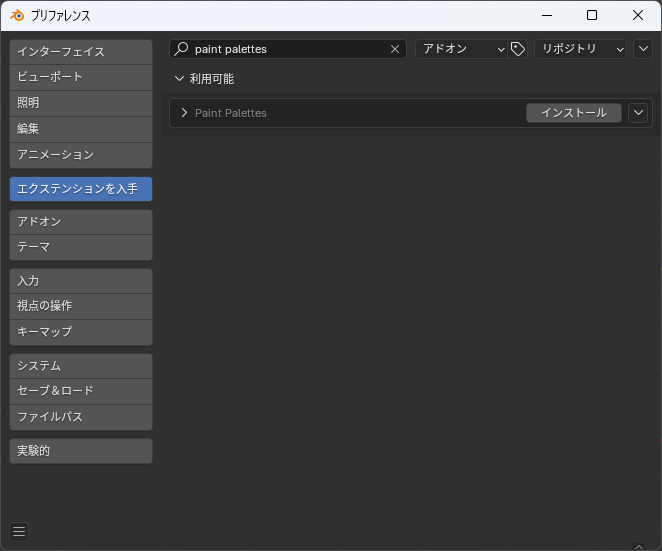This screenshot has width=662, height=551.
Task: Open the hamburger menu at bottom left
Action: pos(19,532)
